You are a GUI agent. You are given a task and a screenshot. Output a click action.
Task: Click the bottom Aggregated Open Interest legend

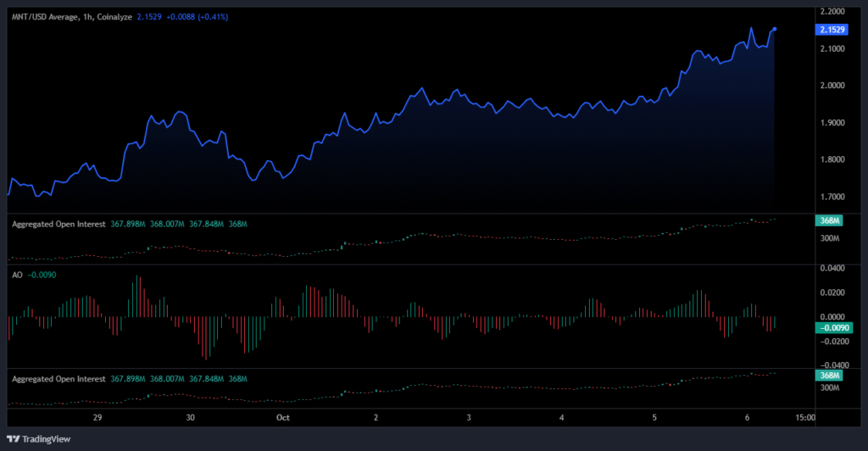tap(59, 379)
